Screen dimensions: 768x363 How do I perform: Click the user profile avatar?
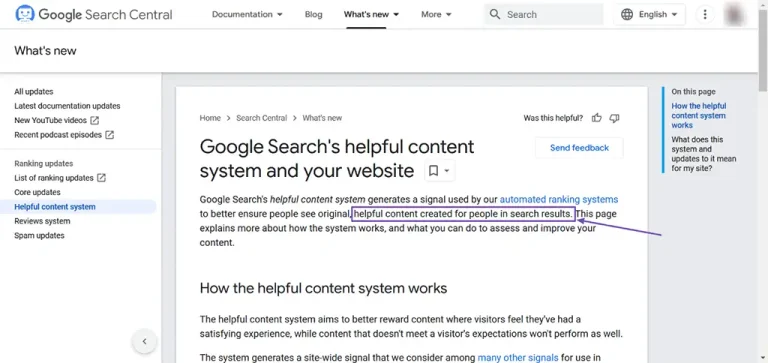click(735, 14)
